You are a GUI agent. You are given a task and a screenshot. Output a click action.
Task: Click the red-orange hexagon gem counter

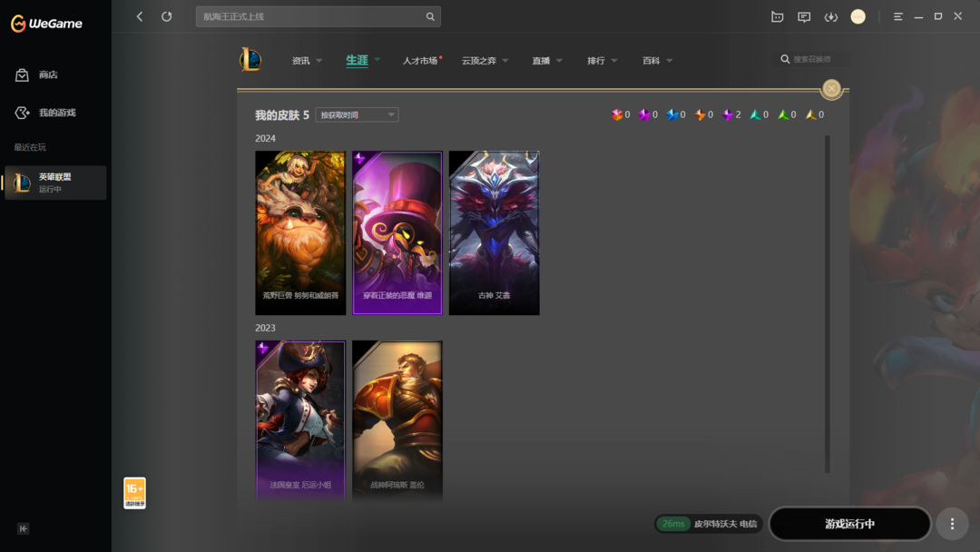tap(620, 115)
